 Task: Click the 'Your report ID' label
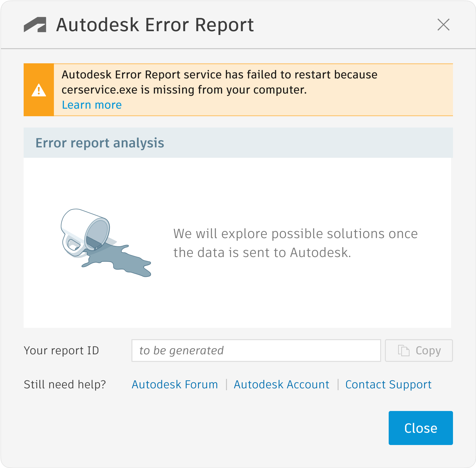tap(61, 350)
